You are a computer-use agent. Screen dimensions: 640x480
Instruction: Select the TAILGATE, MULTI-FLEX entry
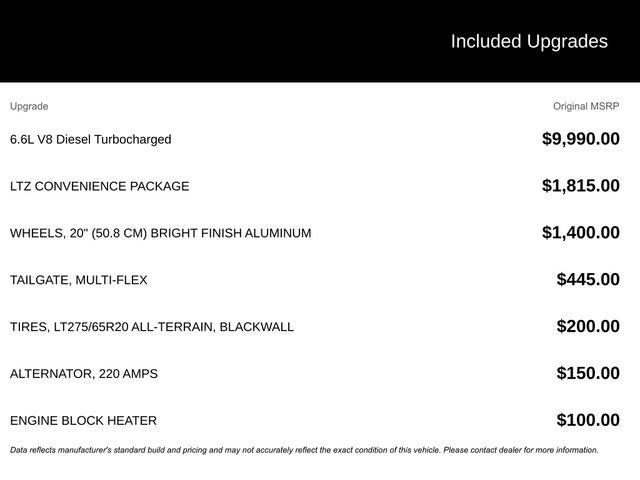tap(78, 280)
